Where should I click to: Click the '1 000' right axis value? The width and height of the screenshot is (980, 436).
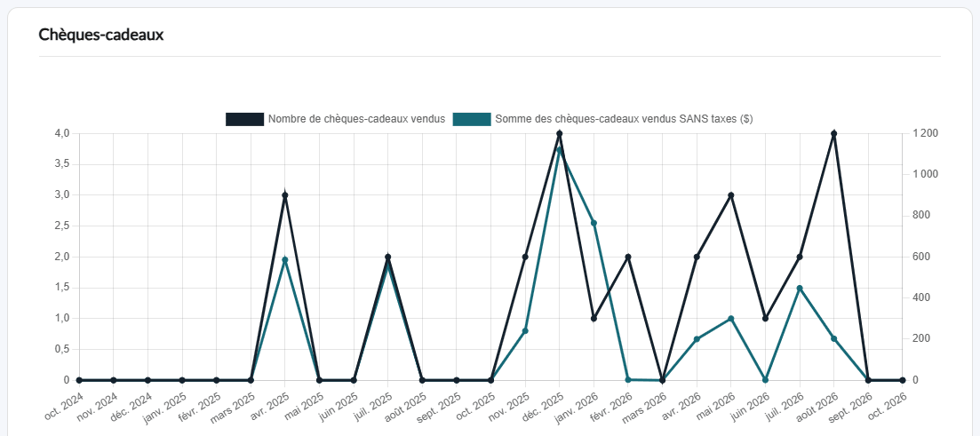point(926,174)
